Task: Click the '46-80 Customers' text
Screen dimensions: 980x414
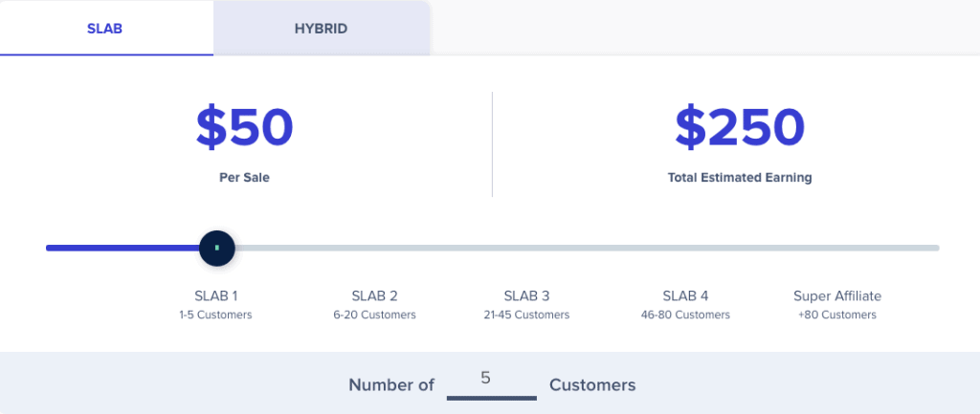Action: click(x=685, y=315)
